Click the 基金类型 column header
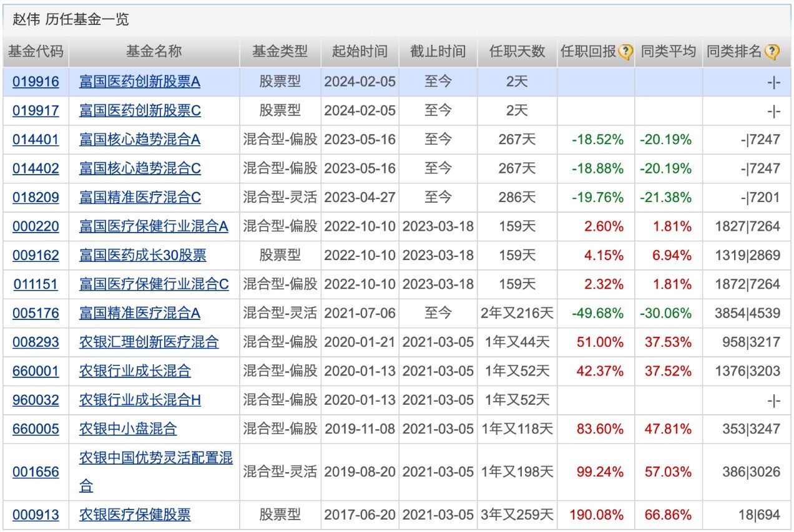 pos(280,52)
